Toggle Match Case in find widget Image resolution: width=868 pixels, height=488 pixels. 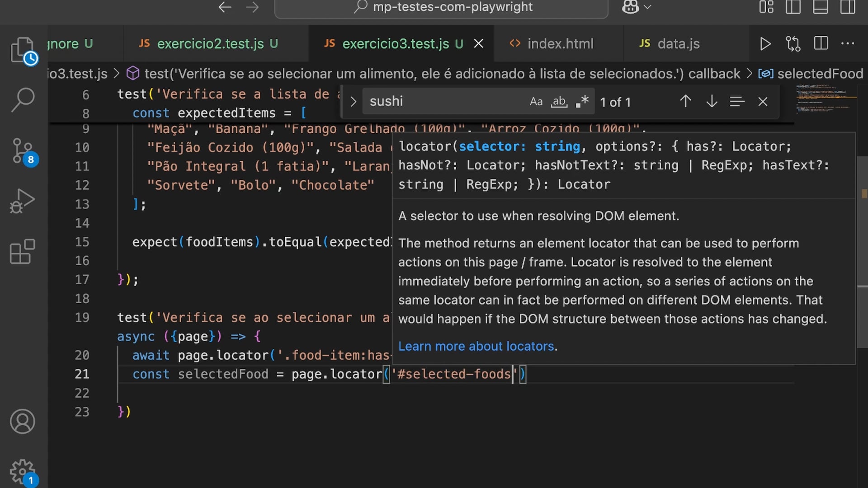coord(536,102)
